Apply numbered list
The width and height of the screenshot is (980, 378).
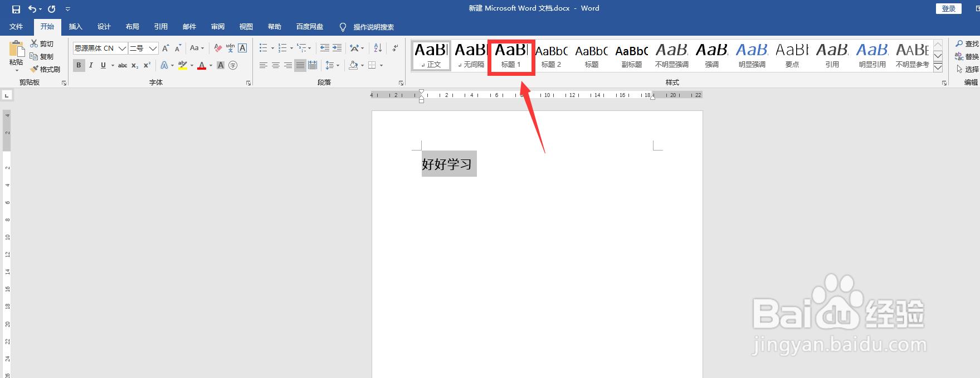click(x=282, y=49)
